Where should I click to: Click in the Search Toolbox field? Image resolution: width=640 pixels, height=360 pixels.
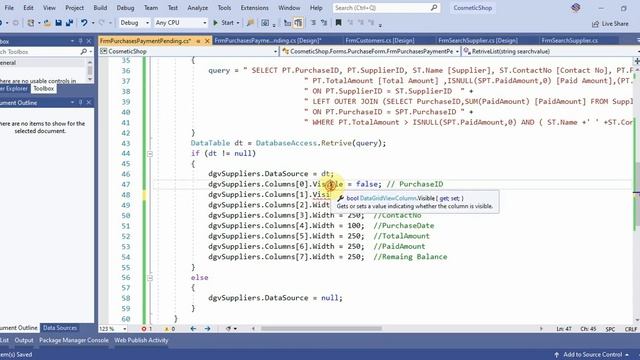[x=40, y=52]
